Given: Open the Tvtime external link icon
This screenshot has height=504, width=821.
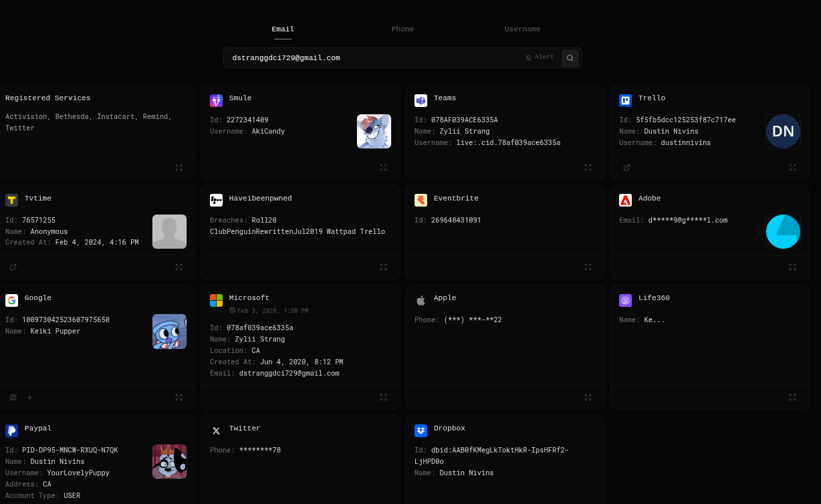Looking at the screenshot, I should pyautogui.click(x=13, y=267).
